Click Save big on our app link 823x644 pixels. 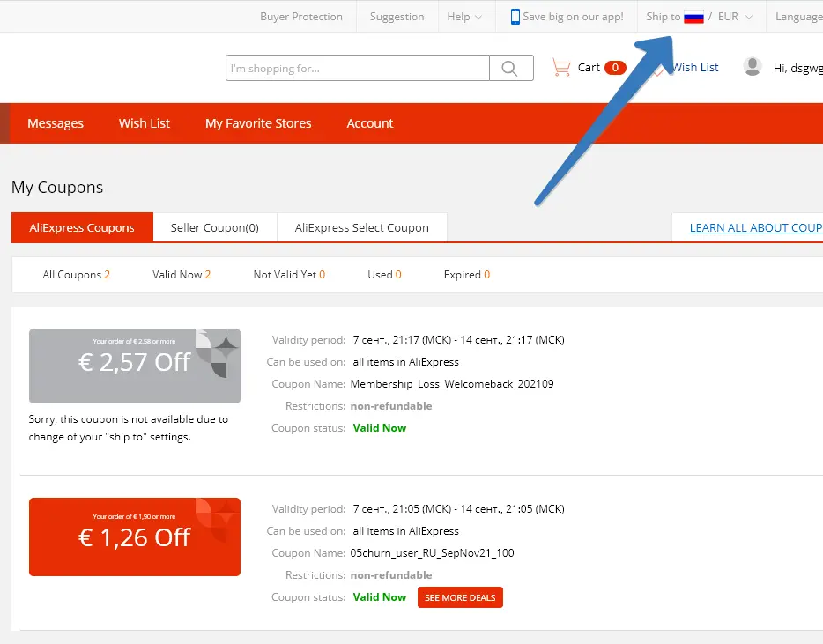coord(573,17)
